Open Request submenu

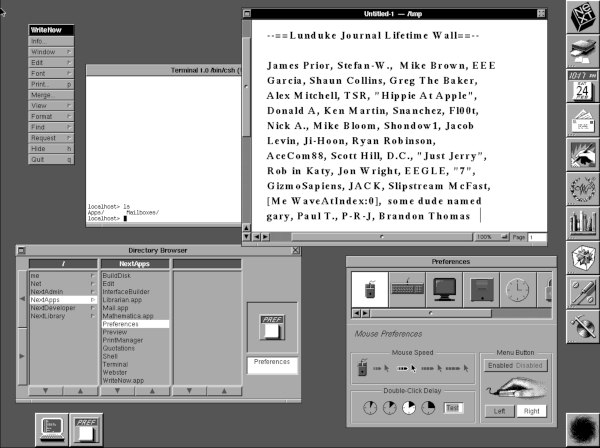51,138
